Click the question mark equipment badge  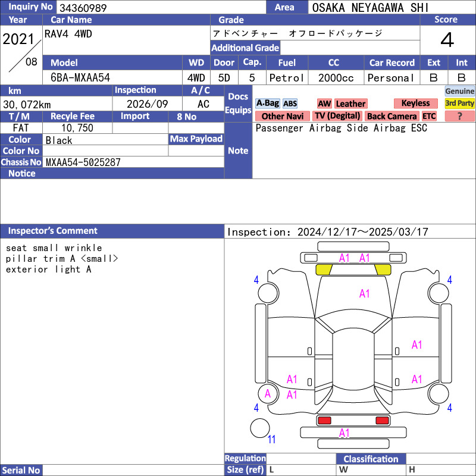[x=459, y=117]
